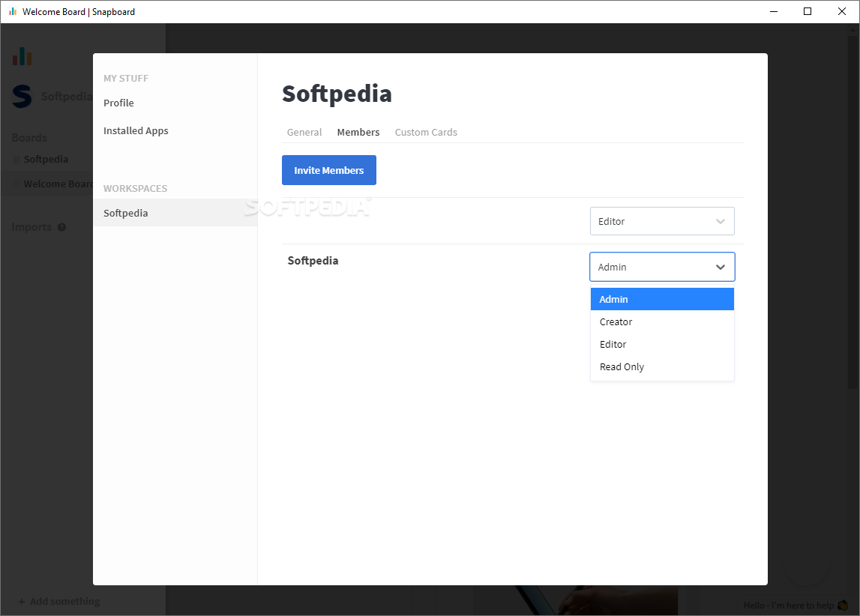Image resolution: width=860 pixels, height=616 pixels.
Task: Open Installed Apps settings
Action: 136,131
